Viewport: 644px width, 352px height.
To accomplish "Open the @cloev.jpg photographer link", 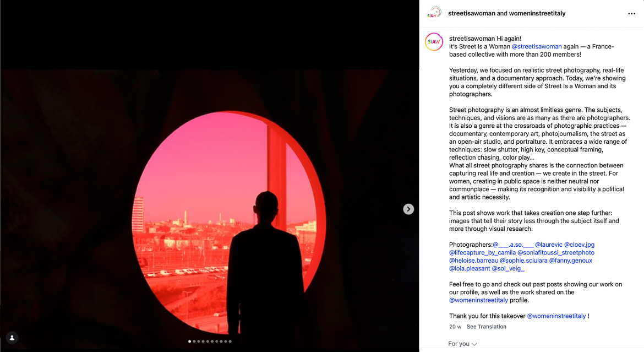I will (579, 245).
